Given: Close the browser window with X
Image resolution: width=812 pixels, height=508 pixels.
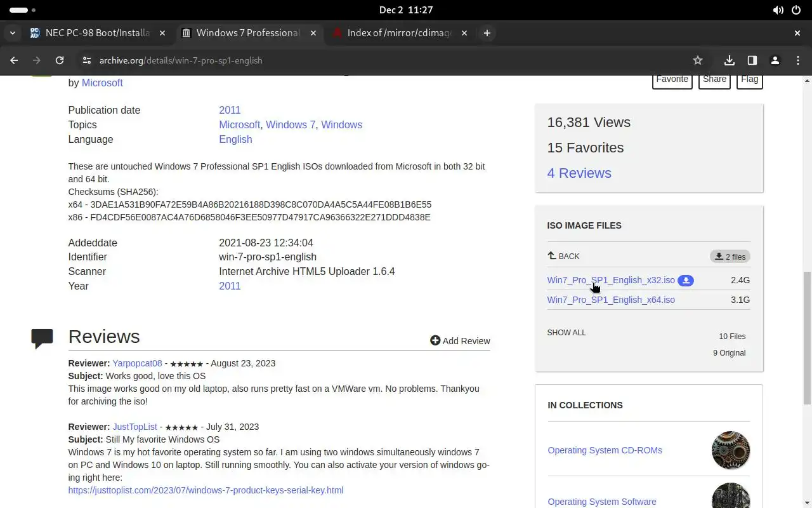Looking at the screenshot, I should click(797, 33).
